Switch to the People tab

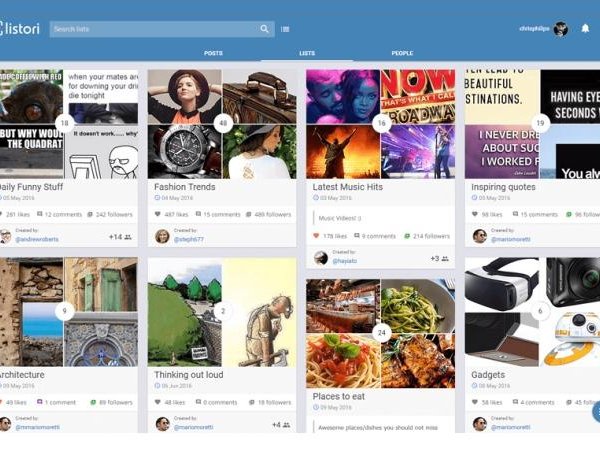tap(402, 53)
